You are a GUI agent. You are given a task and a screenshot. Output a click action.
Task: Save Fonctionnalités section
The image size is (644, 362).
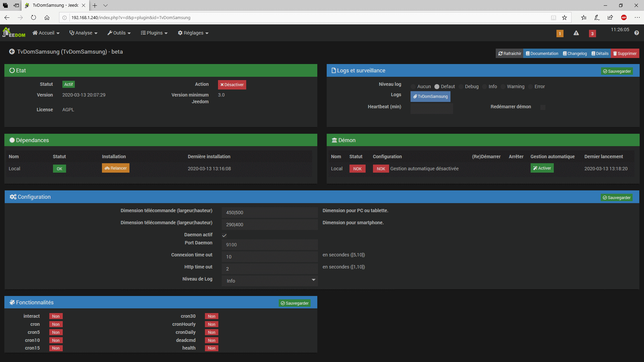294,303
